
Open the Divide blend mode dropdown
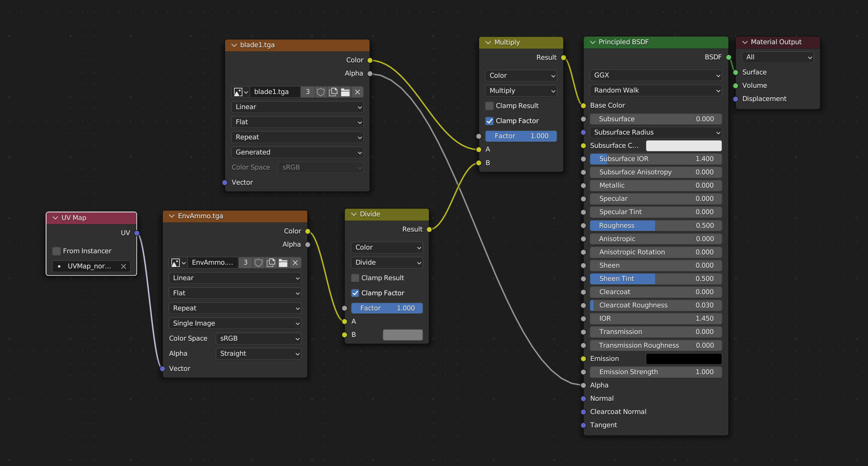pos(387,262)
